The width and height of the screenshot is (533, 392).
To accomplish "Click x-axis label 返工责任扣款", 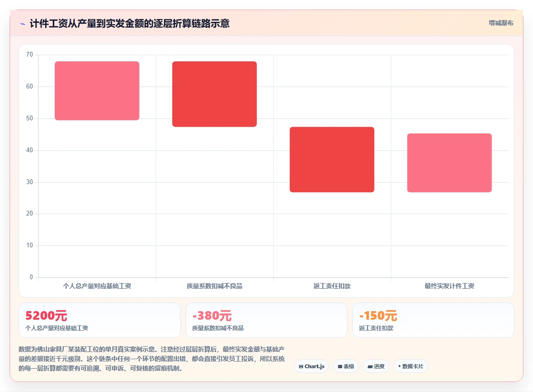I will pyautogui.click(x=332, y=286).
